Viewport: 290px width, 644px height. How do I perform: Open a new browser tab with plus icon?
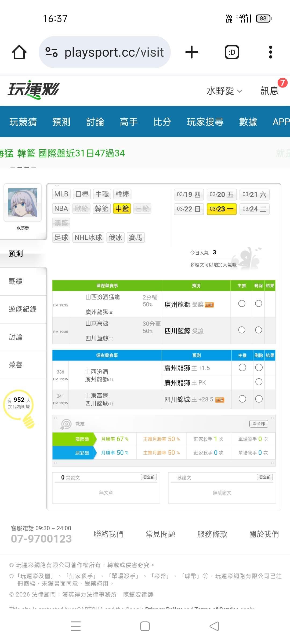pos(192,52)
